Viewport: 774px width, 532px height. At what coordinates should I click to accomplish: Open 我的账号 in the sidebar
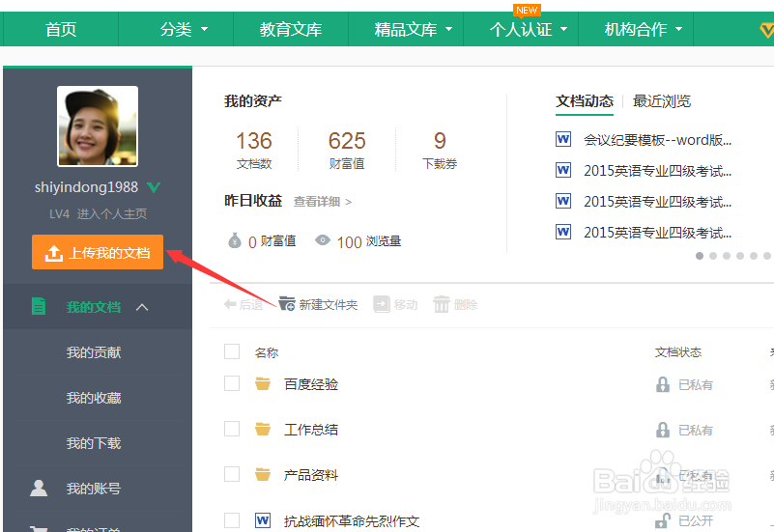pos(94,489)
